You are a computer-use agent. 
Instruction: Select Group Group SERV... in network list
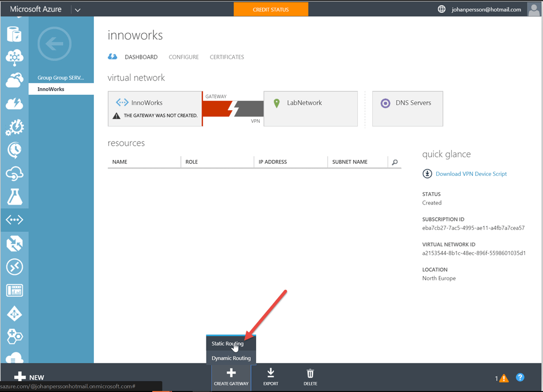(61, 77)
